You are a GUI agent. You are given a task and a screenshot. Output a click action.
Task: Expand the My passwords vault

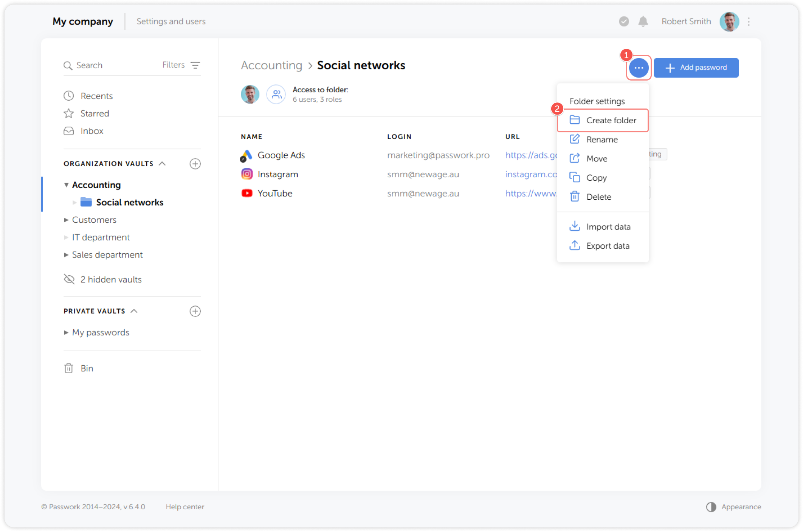tap(66, 332)
